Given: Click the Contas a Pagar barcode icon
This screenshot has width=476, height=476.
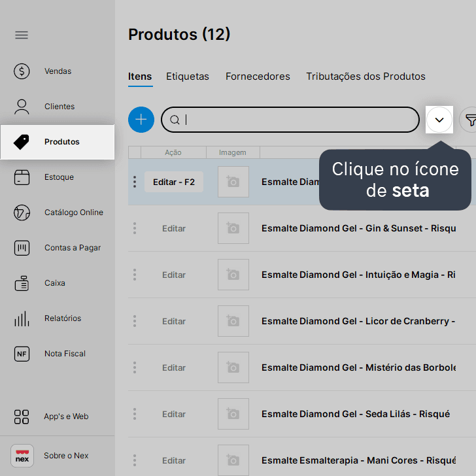Looking at the screenshot, I should (x=22, y=248).
